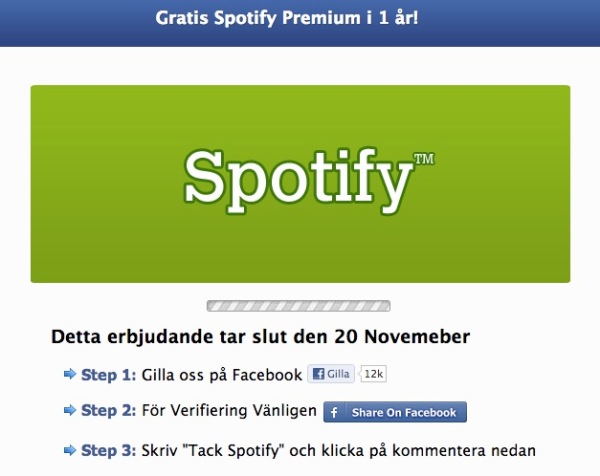Click the Facebook logo in Gilla button
The image size is (600, 476).
(x=318, y=374)
